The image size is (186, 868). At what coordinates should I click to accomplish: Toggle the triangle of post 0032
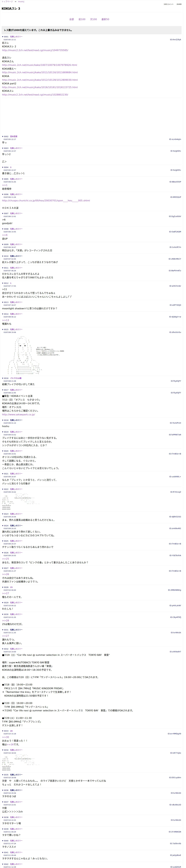[x=3, y=649]
